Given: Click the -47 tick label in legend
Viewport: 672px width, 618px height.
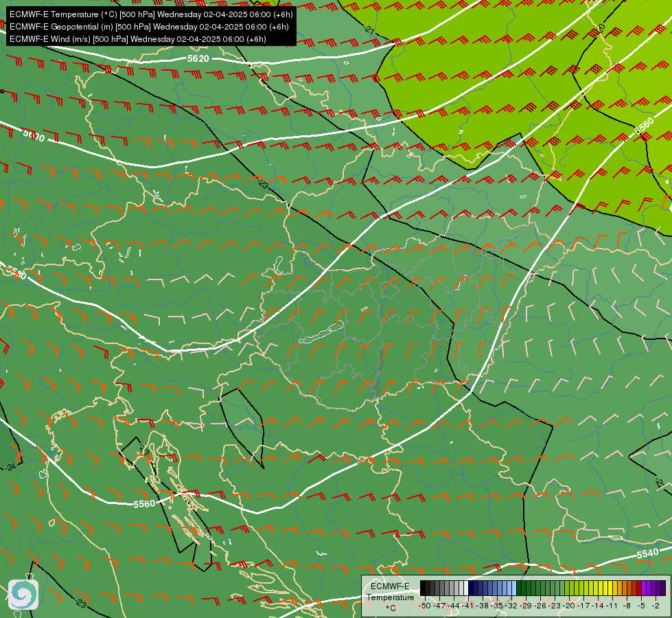Looking at the screenshot, I should point(439,606).
